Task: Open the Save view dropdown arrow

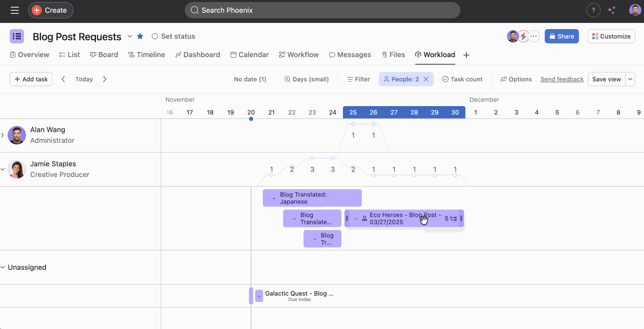Action: pos(630,79)
